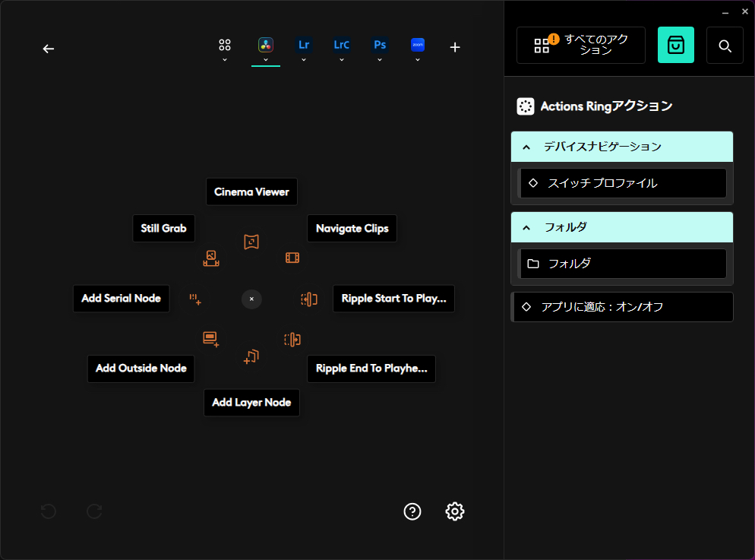Open settings with the gear icon
755x560 pixels.
[454, 511]
